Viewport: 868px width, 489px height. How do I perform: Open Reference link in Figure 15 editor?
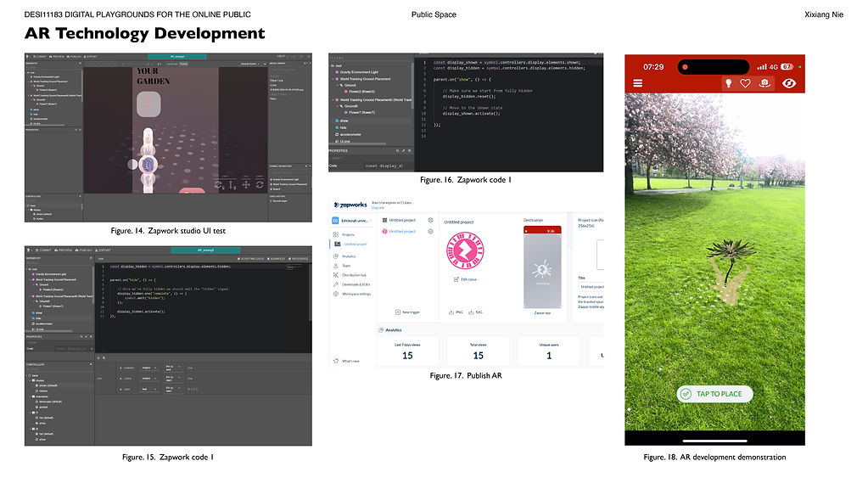point(299,259)
